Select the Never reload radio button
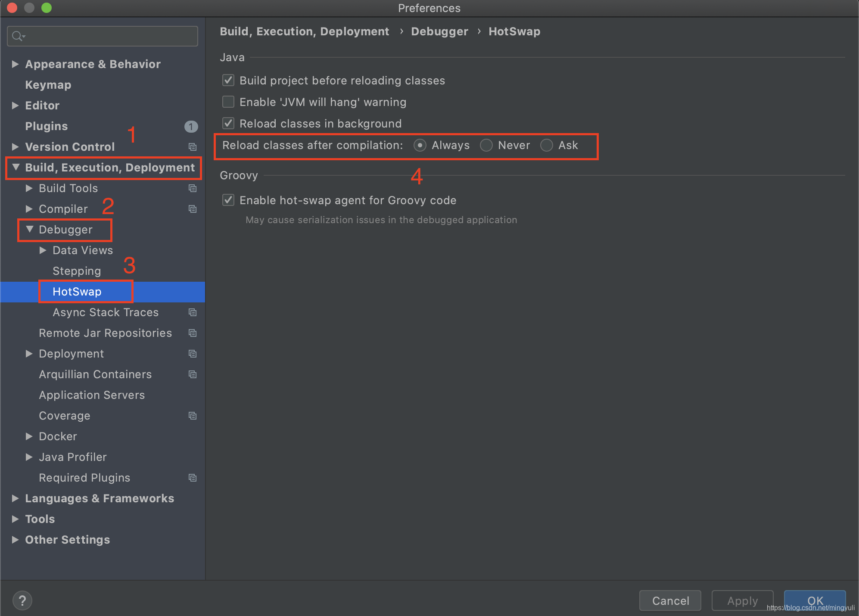The width and height of the screenshot is (859, 616). pyautogui.click(x=486, y=146)
